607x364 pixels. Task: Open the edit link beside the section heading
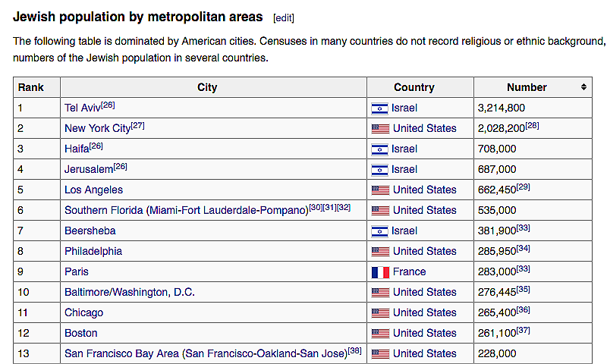coord(284,17)
